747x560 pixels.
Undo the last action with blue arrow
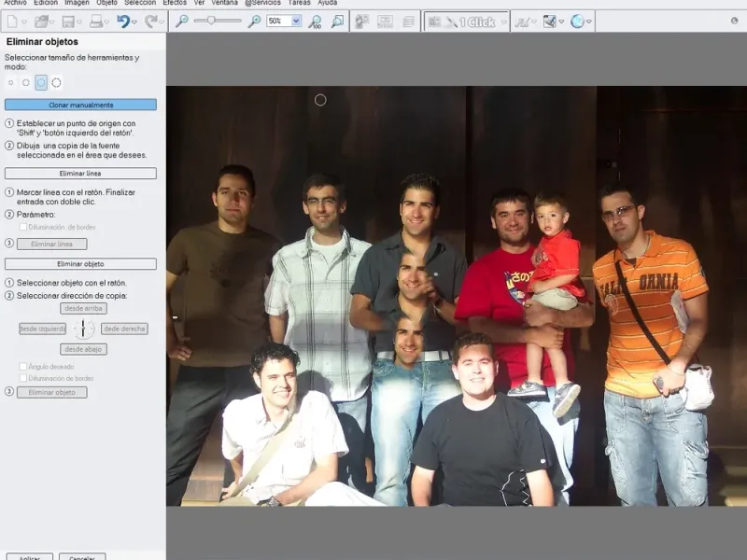123,21
